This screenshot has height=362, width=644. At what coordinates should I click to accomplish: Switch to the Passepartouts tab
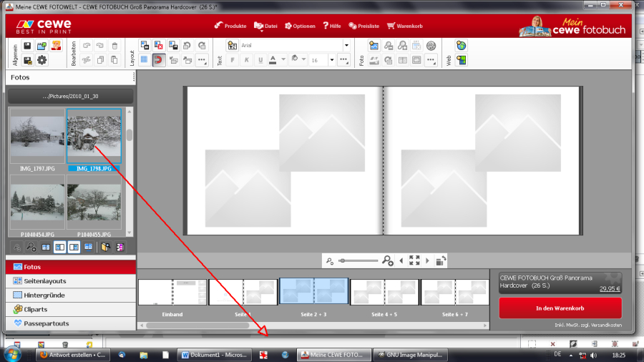click(x=71, y=323)
